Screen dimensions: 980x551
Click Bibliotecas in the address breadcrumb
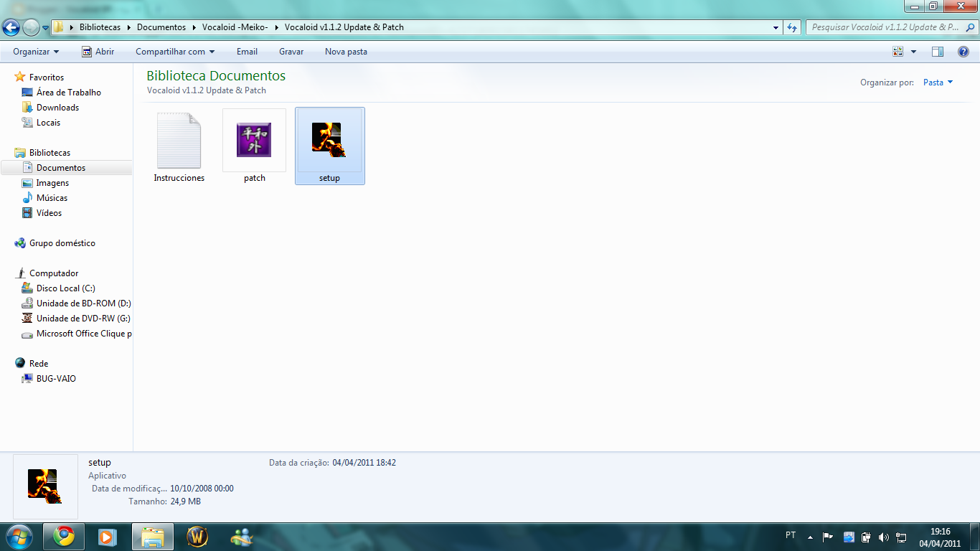pos(100,27)
